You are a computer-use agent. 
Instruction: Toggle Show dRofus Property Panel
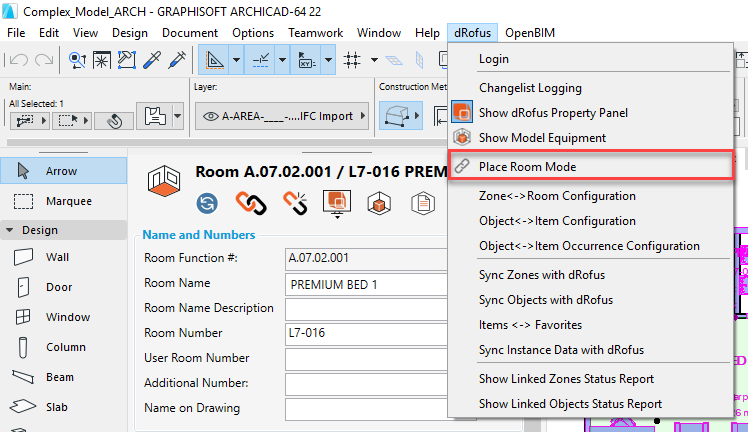[x=553, y=112]
